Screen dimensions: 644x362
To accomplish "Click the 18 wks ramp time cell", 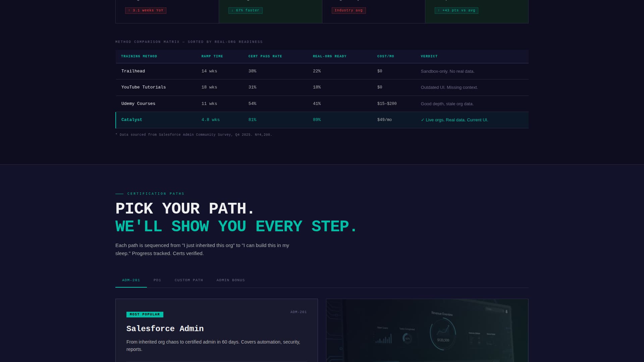I will (209, 87).
